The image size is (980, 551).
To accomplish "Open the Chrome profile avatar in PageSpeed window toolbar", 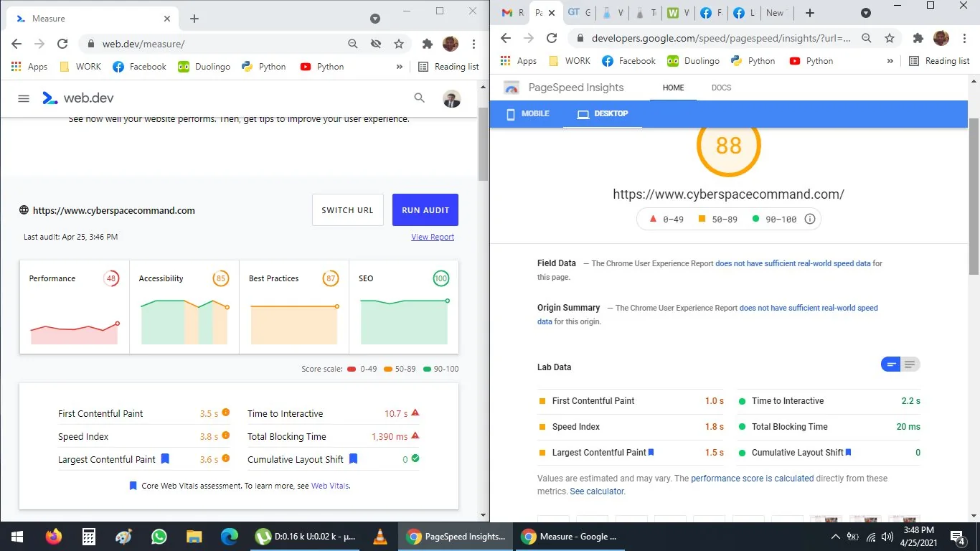I will tap(941, 38).
